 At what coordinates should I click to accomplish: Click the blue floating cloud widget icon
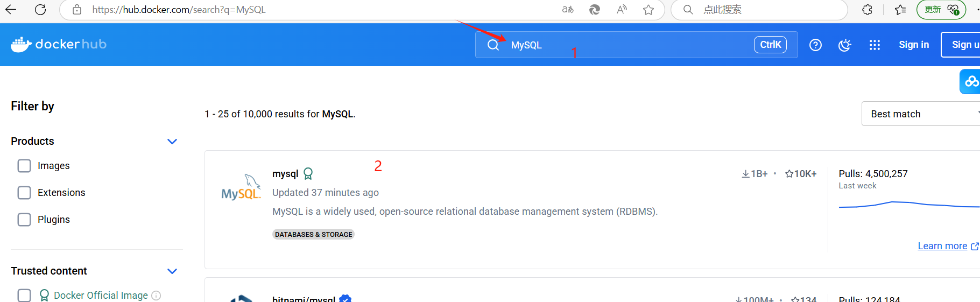970,81
